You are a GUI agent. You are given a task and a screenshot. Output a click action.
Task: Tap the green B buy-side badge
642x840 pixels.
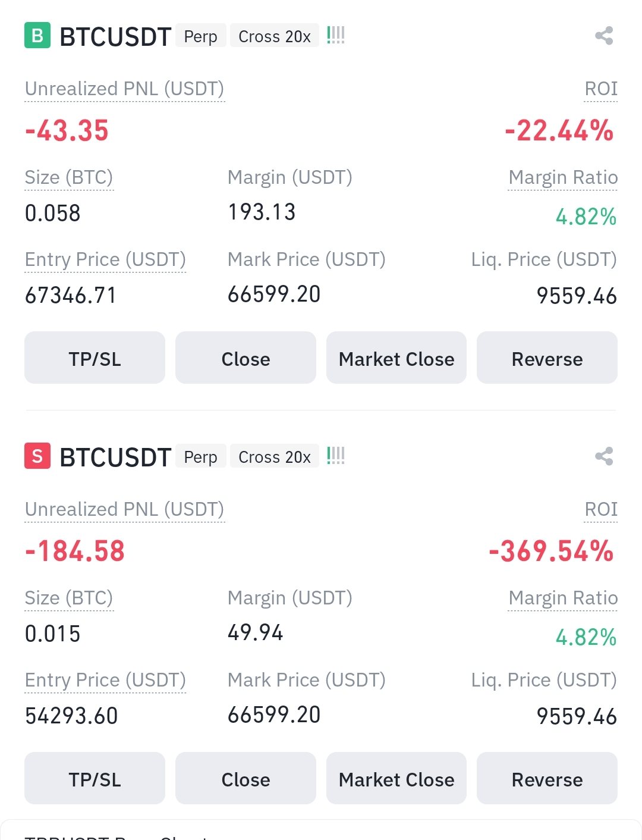tap(37, 36)
